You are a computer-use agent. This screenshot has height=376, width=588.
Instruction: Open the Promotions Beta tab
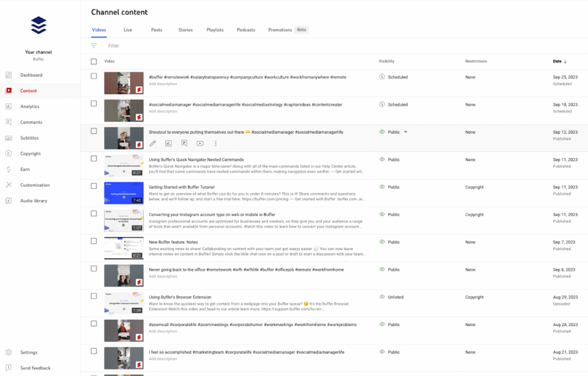pyautogui.click(x=279, y=29)
